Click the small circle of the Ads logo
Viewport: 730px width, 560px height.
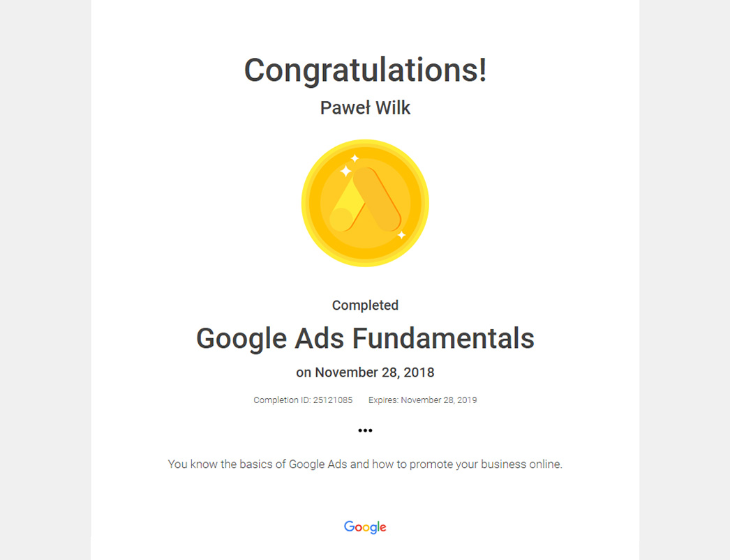tap(341, 220)
